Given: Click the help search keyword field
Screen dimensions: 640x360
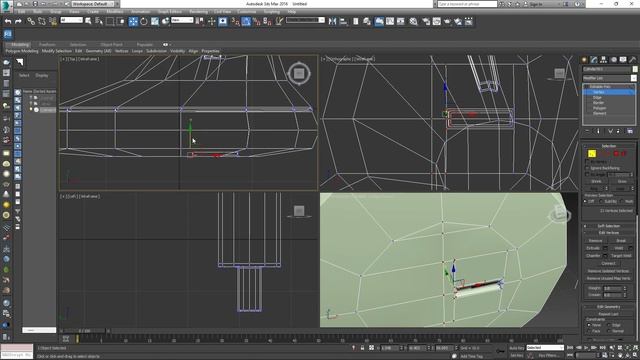Looking at the screenshot, I should pos(467,4).
